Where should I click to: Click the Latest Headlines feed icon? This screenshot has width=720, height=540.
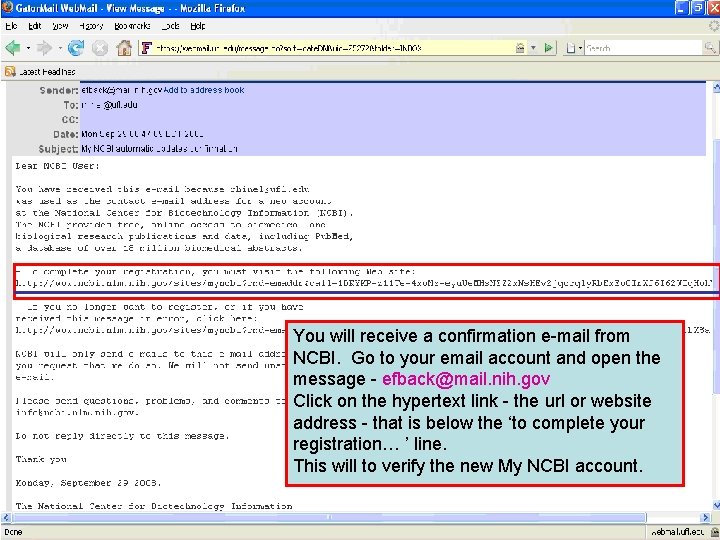pyautogui.click(x=10, y=72)
